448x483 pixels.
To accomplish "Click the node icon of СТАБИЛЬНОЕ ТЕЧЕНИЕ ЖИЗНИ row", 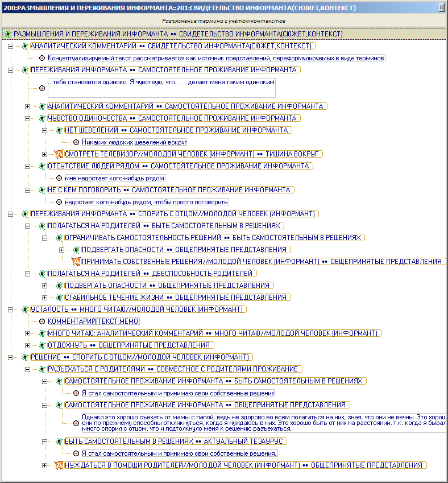I will tap(59, 298).
